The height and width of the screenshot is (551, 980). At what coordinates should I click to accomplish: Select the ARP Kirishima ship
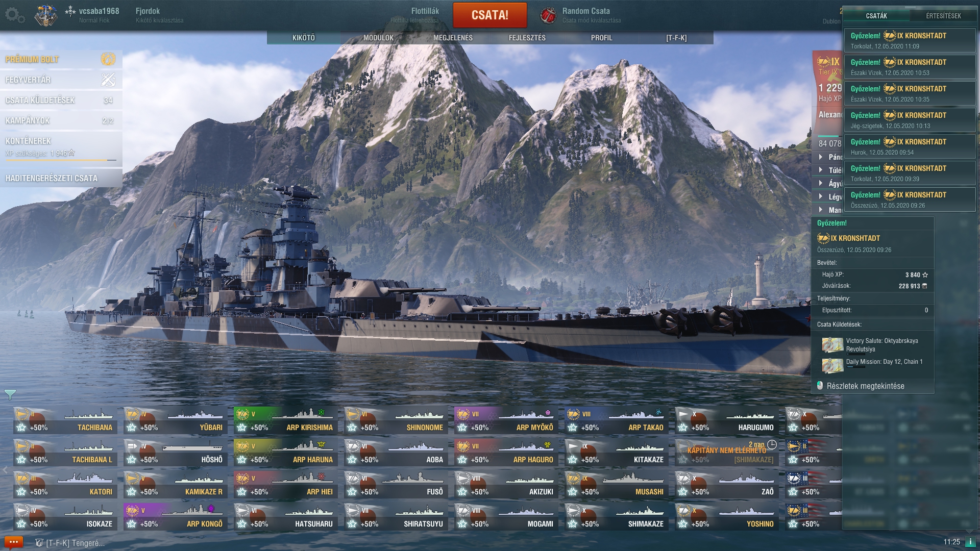click(x=285, y=420)
